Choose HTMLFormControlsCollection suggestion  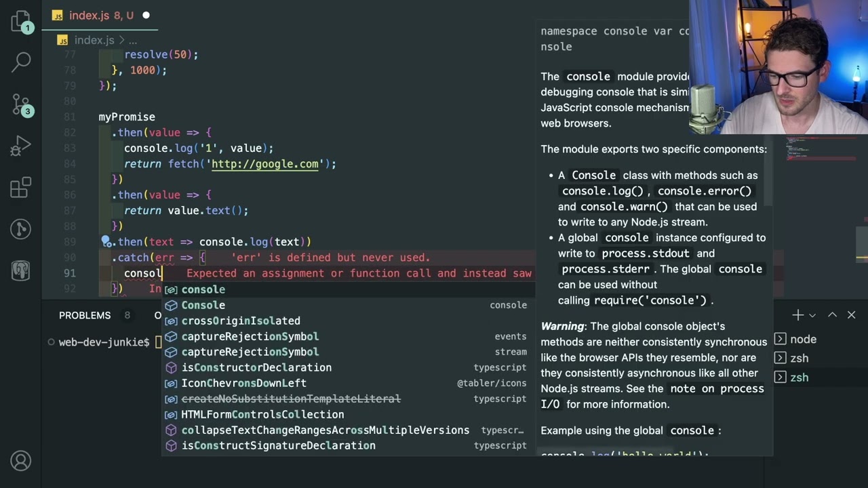tap(348, 414)
